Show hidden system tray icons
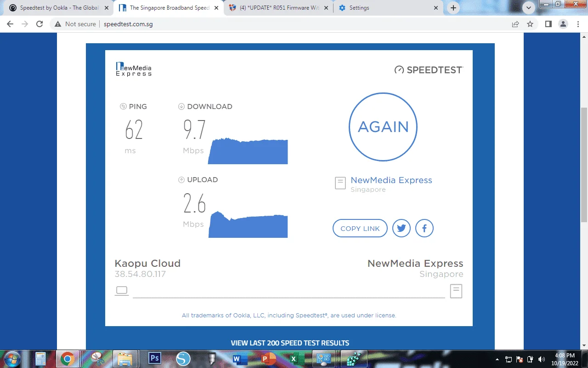The height and width of the screenshot is (368, 588). tap(498, 359)
